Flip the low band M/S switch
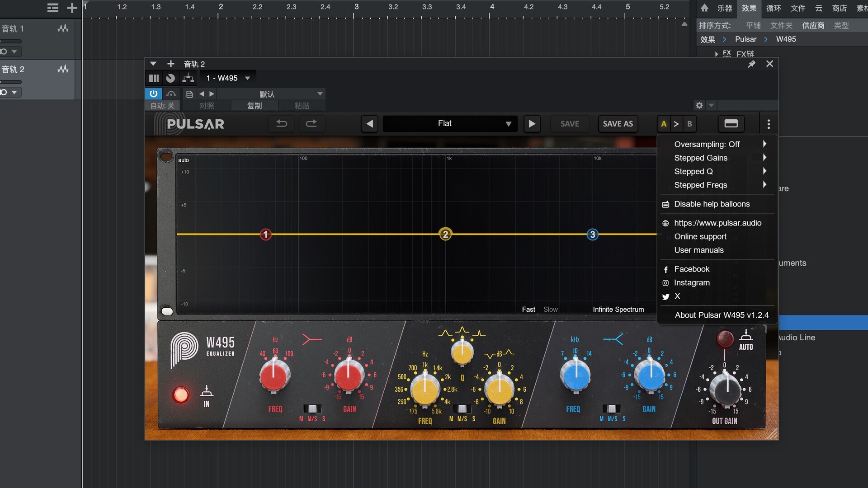This screenshot has width=868, height=488. pos(312,409)
